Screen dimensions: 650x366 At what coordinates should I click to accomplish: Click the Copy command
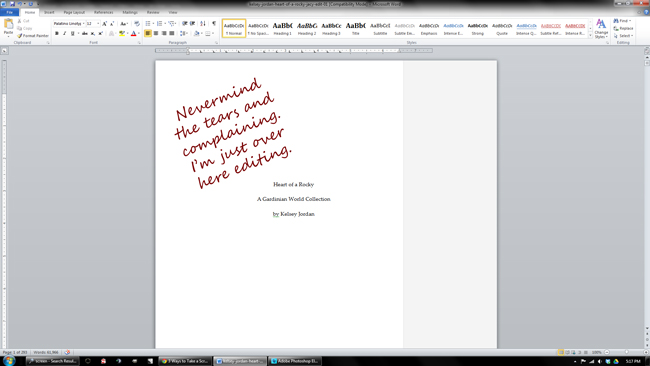[25, 28]
